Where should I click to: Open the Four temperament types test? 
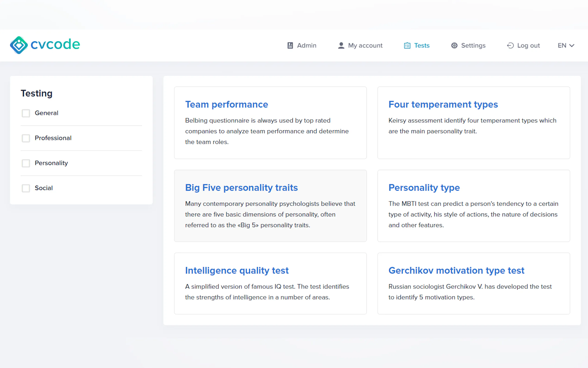443,105
